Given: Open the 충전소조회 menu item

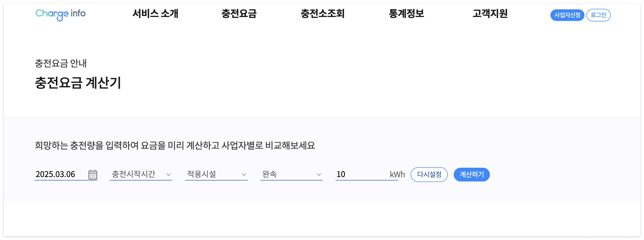Looking at the screenshot, I should tap(323, 14).
